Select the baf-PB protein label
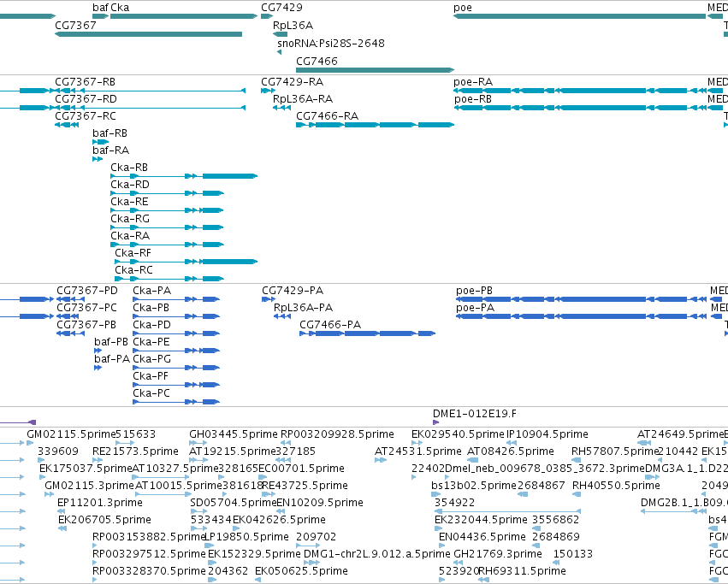Image resolution: width=728 pixels, height=584 pixels. click(111, 342)
